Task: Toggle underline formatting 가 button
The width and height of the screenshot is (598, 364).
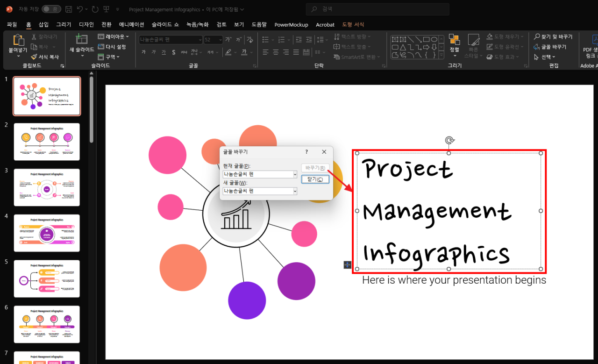Action: pos(164,52)
